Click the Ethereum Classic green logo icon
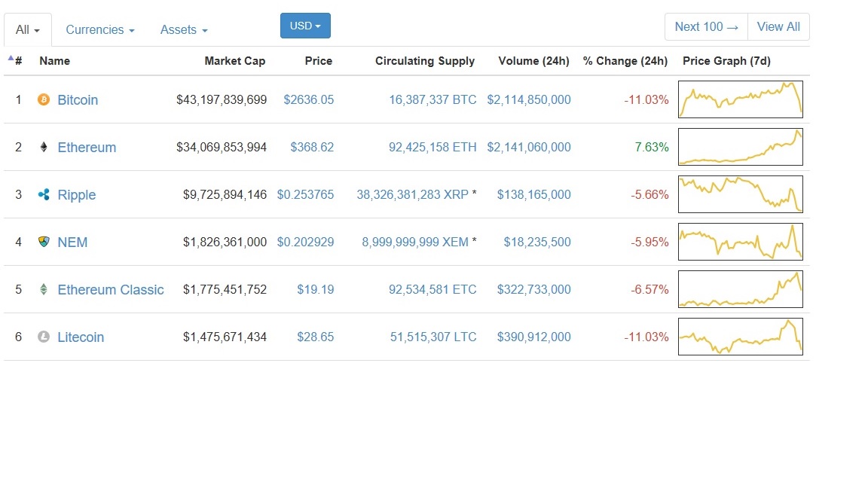868x488 pixels. coord(44,289)
